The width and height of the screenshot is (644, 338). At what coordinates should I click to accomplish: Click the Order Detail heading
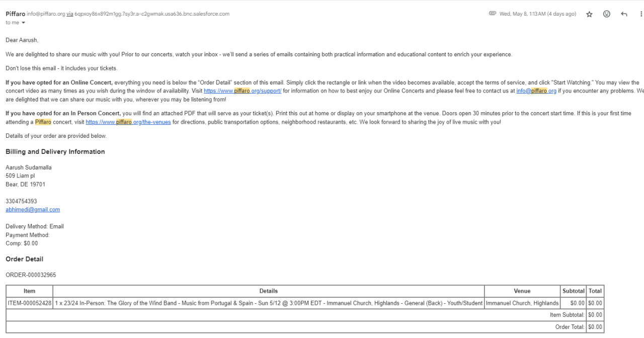[25, 260]
